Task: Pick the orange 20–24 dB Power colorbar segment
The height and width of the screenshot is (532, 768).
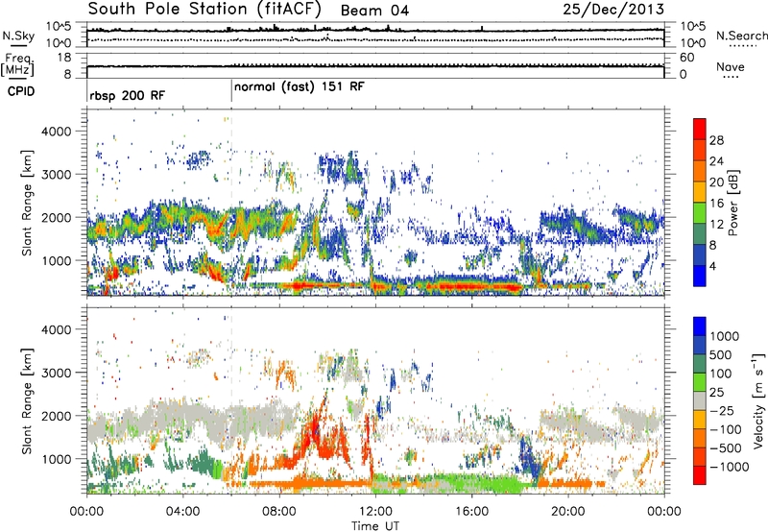Action: pos(700,172)
